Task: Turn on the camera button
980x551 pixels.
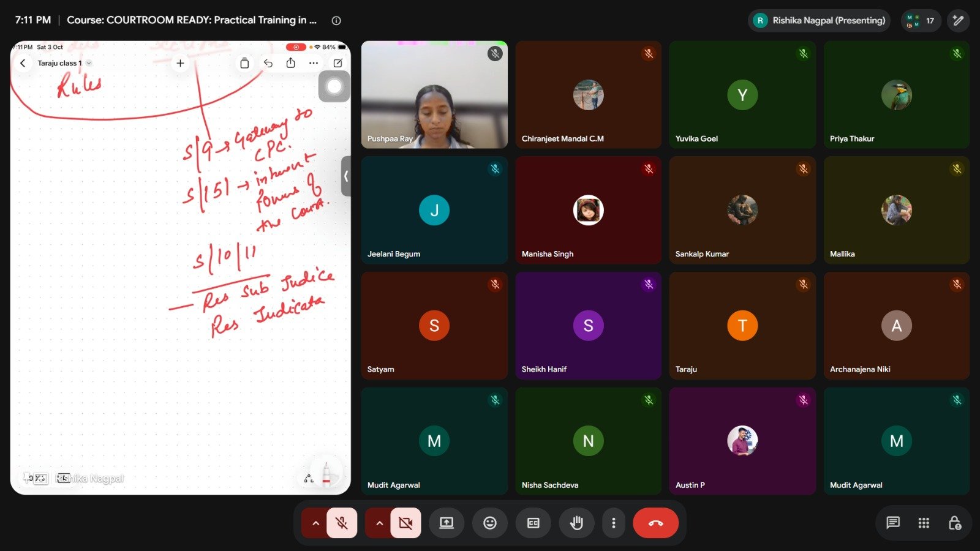Action: pyautogui.click(x=405, y=523)
